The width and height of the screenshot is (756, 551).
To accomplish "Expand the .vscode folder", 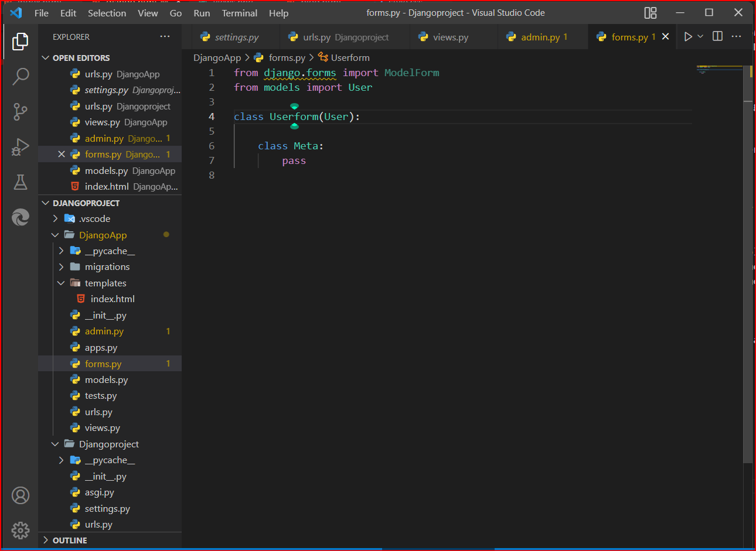I will [110, 219].
